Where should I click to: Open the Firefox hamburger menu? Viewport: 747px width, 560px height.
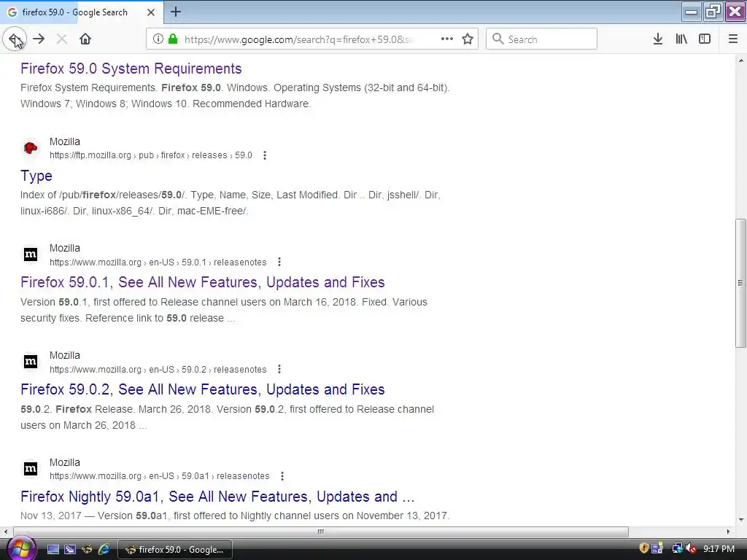pos(733,39)
